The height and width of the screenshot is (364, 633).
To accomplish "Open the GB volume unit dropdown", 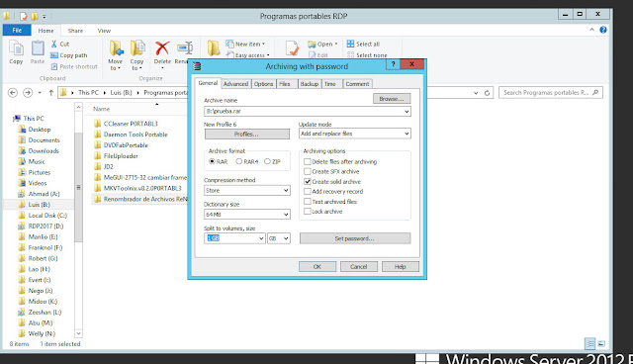I will point(286,238).
